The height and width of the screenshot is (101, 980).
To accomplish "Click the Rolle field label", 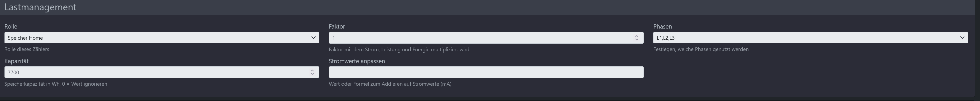I will (11, 26).
